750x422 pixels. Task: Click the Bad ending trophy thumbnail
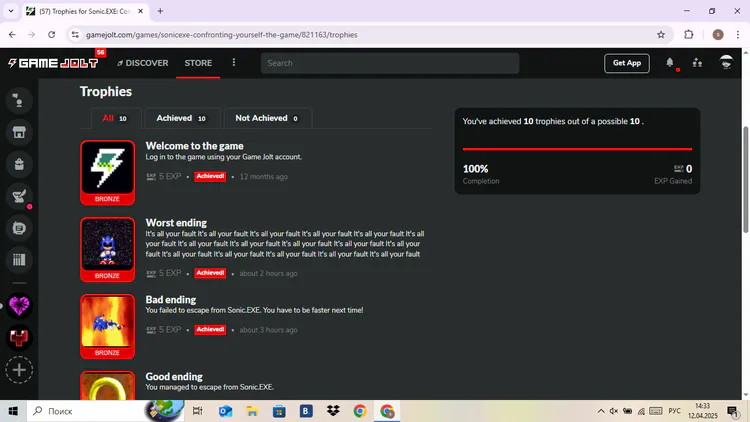(108, 327)
